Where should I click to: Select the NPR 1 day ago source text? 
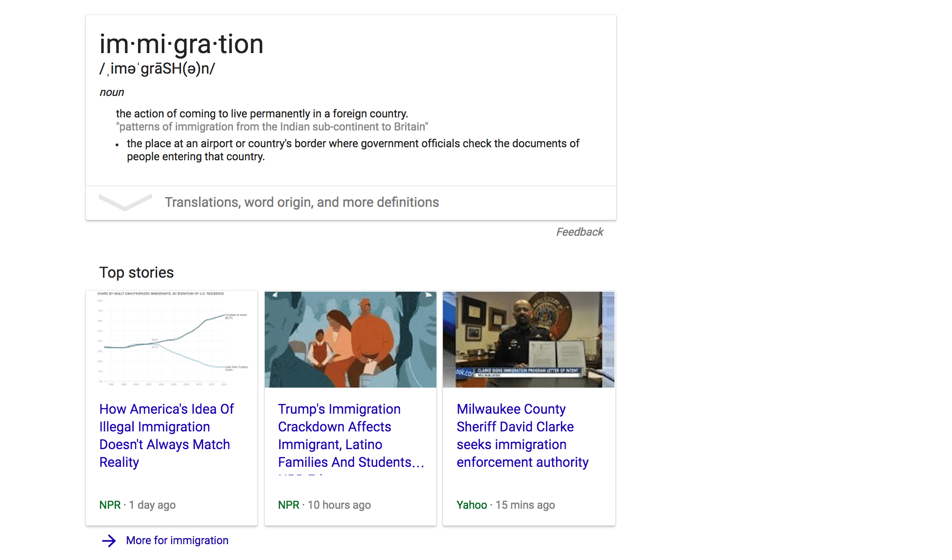pyautogui.click(x=138, y=505)
